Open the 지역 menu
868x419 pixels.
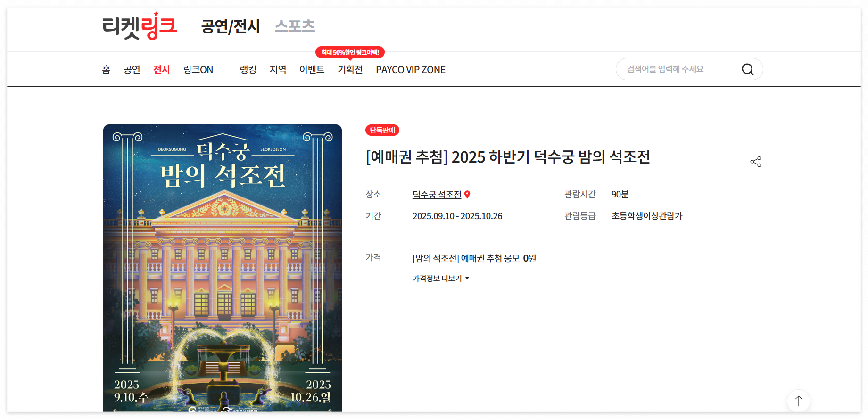[278, 70]
